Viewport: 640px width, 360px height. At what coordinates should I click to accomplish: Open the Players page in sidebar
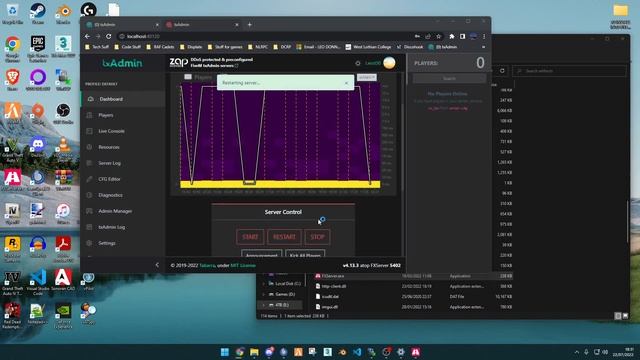point(123,115)
